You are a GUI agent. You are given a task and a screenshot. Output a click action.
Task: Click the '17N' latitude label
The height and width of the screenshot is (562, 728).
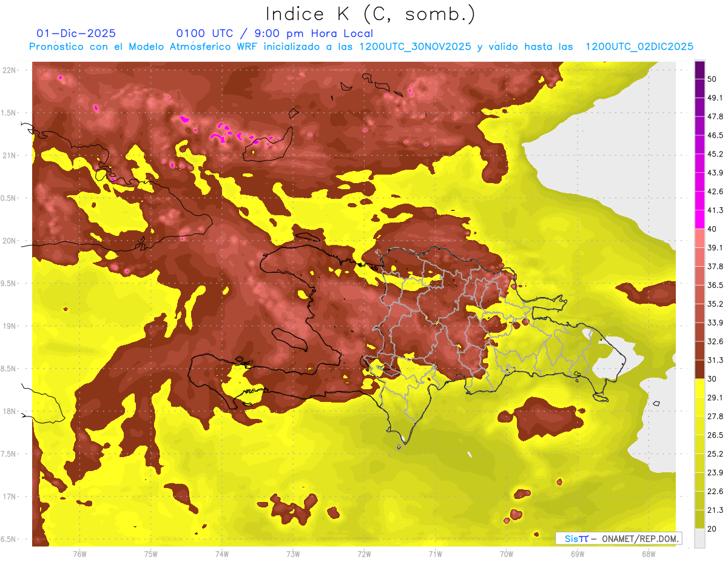(x=10, y=497)
